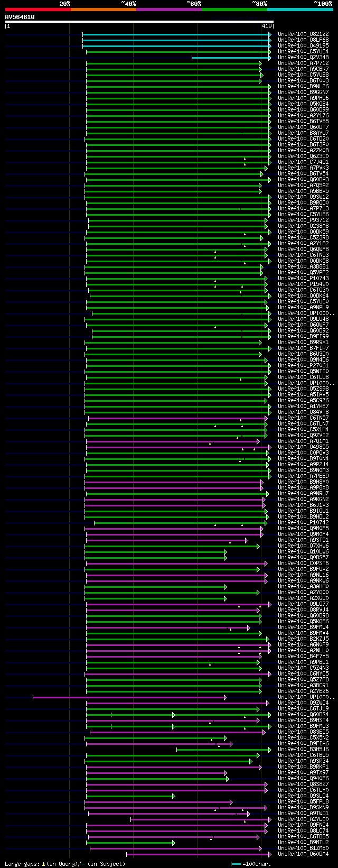Select hit UniRef100_Q60DS4

[303, 715]
